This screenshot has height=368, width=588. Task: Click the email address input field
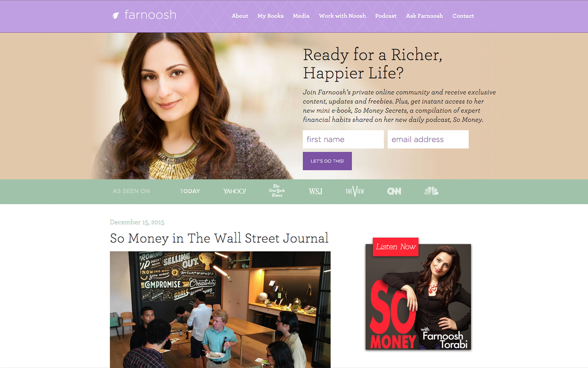[428, 139]
